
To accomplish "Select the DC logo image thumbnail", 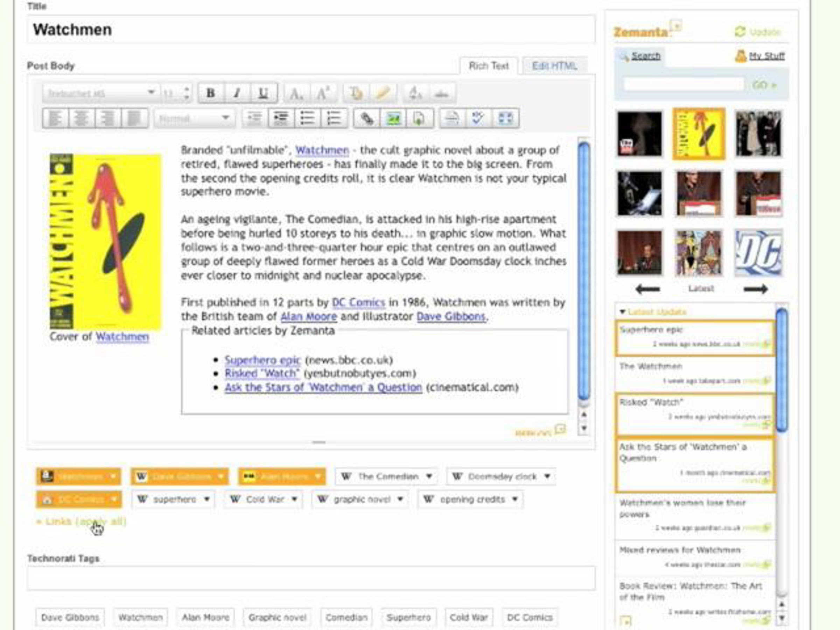I will [x=758, y=253].
